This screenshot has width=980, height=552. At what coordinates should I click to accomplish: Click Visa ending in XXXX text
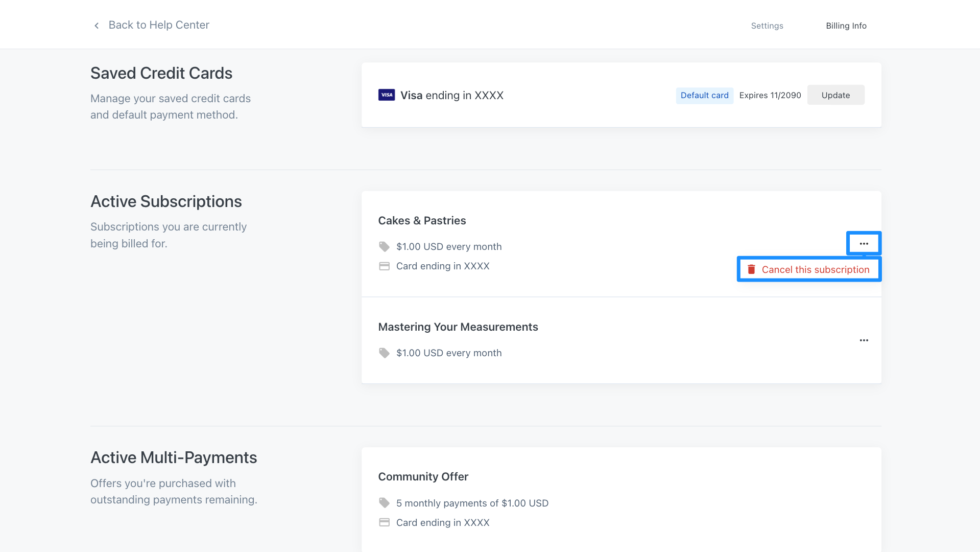[x=451, y=96]
